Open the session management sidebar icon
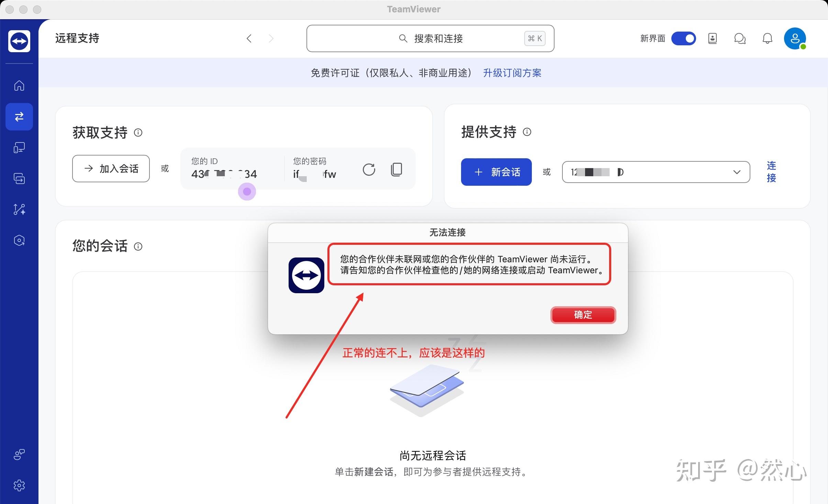The image size is (828, 504). pos(19,179)
